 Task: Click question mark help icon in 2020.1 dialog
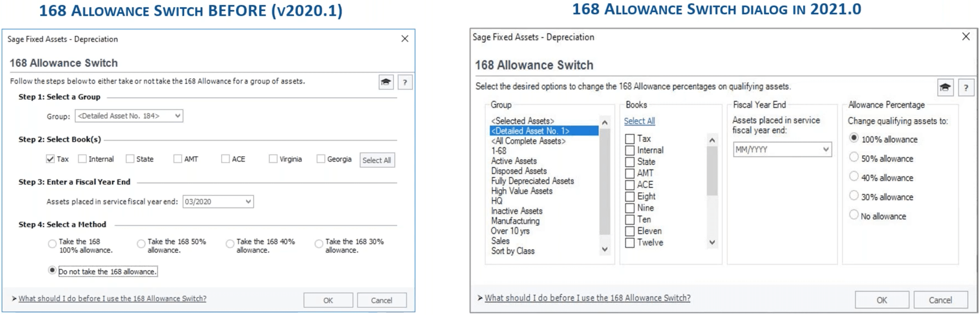pyautogui.click(x=405, y=82)
